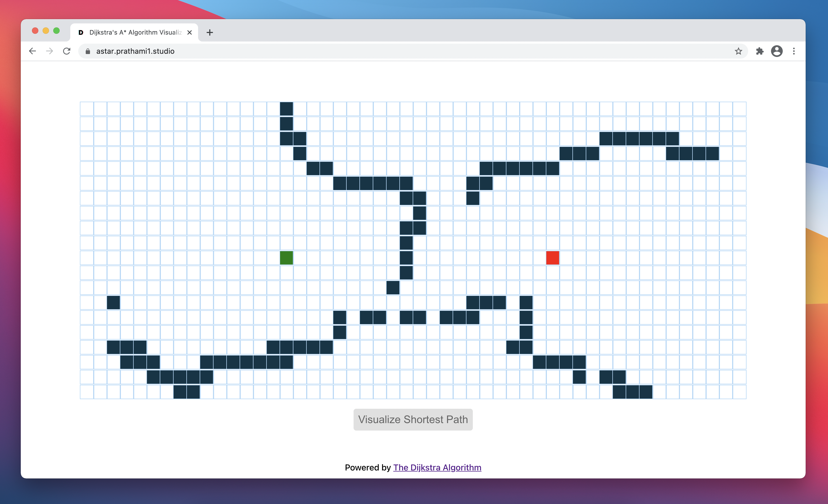Open the Extensions puzzle icon
The height and width of the screenshot is (504, 828).
(x=760, y=51)
